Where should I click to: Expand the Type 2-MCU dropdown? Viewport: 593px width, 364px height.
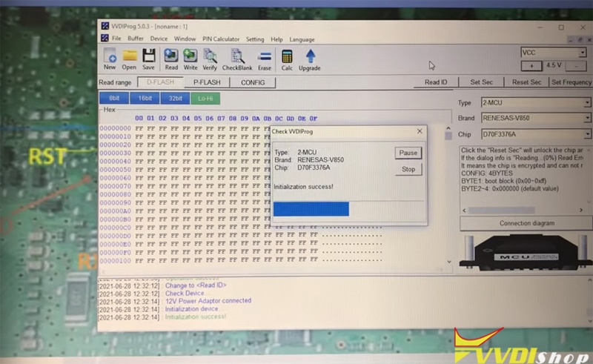pyautogui.click(x=586, y=102)
